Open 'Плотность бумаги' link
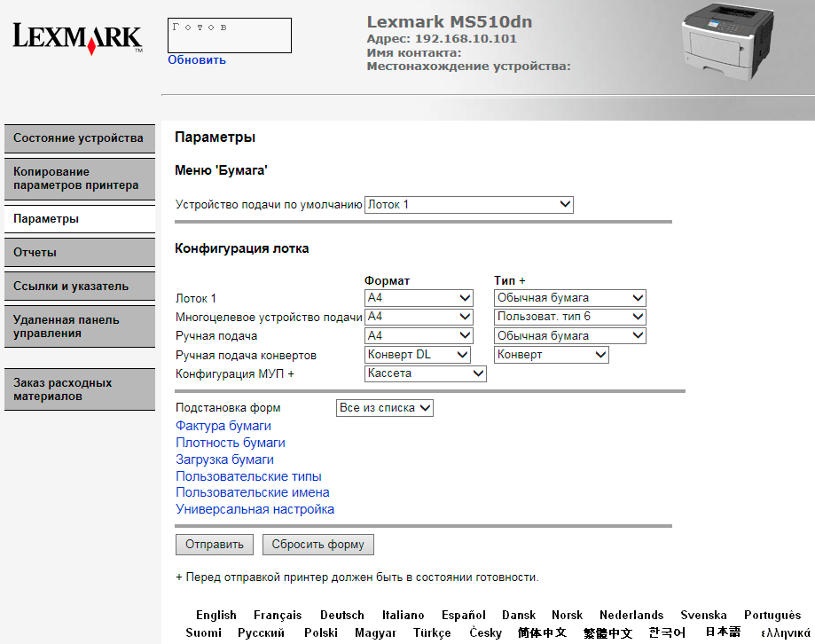The image size is (815, 644). coord(231,443)
